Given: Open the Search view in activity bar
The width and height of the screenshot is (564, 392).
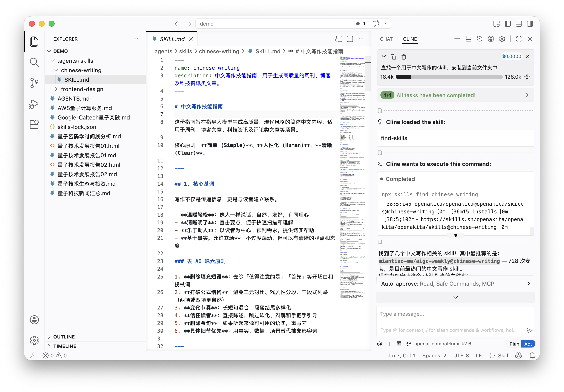Looking at the screenshot, I should point(34,62).
